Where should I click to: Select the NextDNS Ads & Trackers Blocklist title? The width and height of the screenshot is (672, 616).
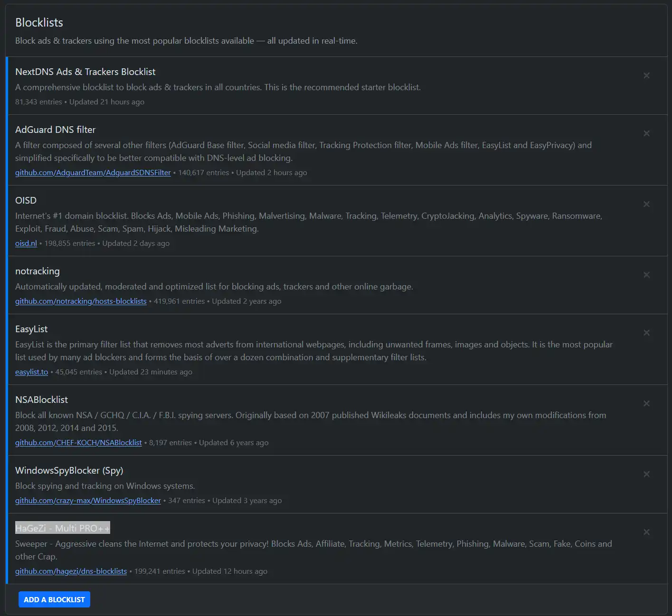click(x=85, y=72)
